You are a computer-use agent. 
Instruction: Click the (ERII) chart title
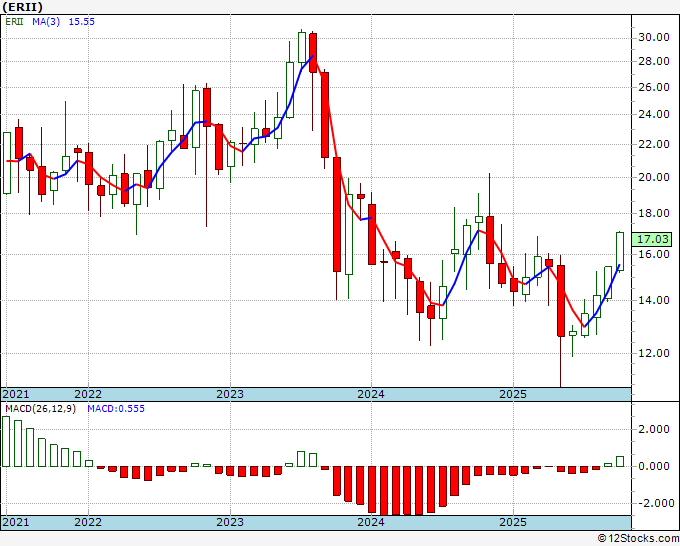[23, 7]
